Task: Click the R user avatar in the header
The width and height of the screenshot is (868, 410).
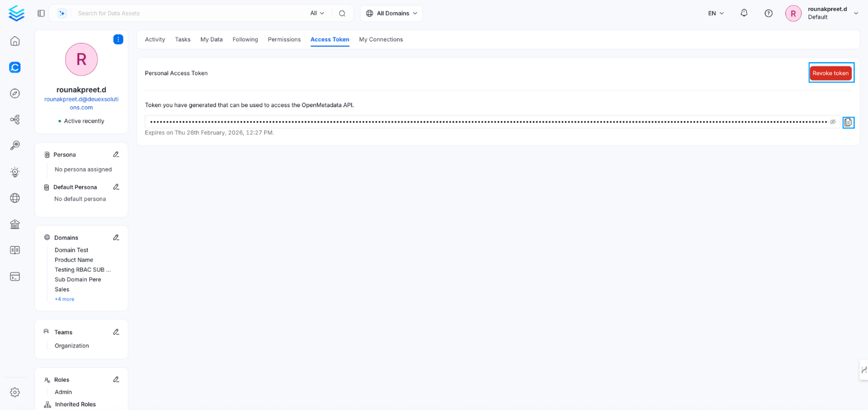Action: tap(793, 13)
